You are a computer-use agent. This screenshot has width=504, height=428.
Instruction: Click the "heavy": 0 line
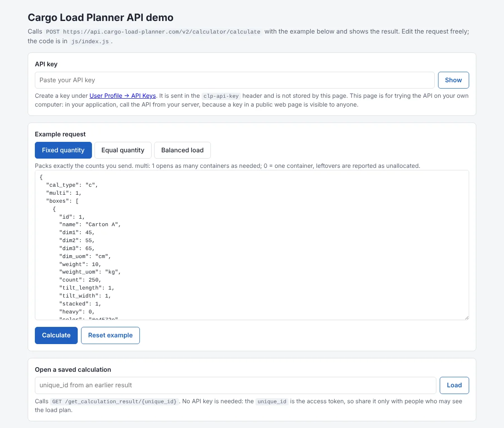click(x=77, y=312)
